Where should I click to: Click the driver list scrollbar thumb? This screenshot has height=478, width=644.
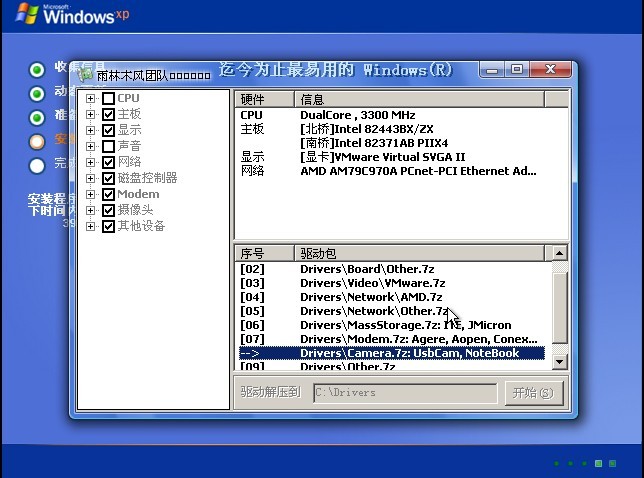point(559,307)
